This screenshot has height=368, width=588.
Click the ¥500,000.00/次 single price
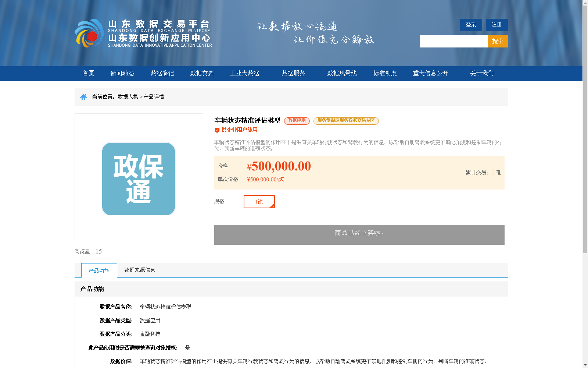(x=265, y=180)
